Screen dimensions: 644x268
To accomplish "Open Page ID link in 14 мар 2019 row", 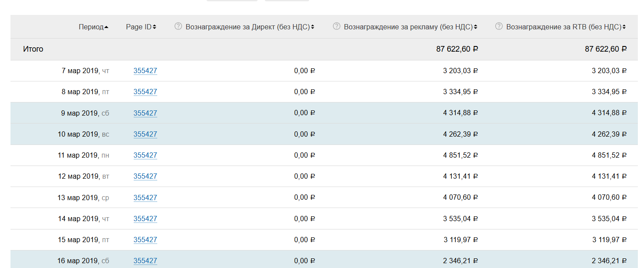I will [x=145, y=219].
